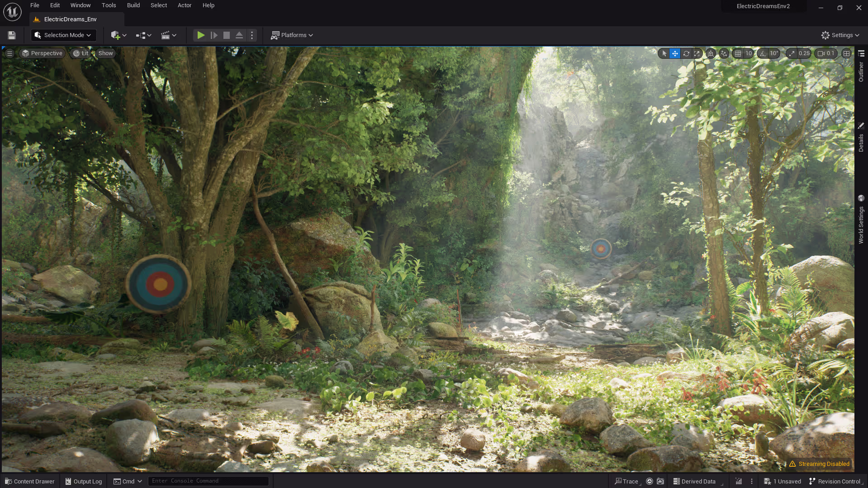Click the viewport layout maximize icon
Image resolution: width=868 pixels, height=488 pixels.
(x=846, y=53)
